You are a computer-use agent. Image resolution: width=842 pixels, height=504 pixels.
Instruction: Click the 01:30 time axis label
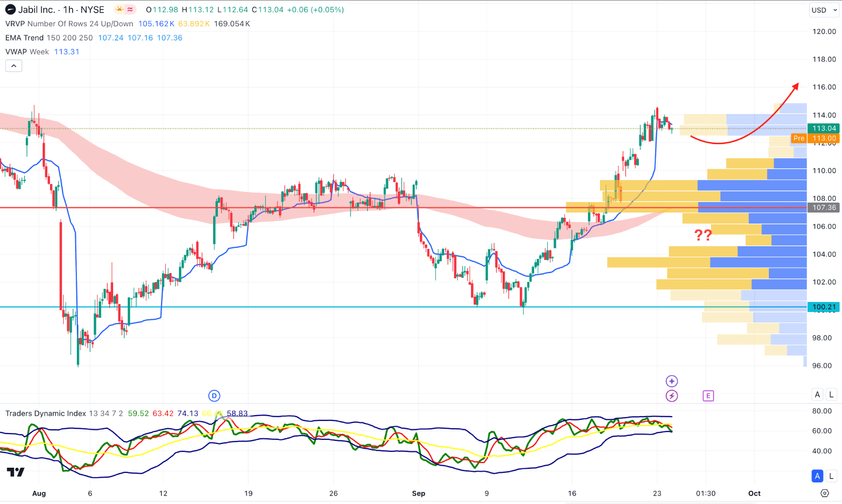coord(706,493)
